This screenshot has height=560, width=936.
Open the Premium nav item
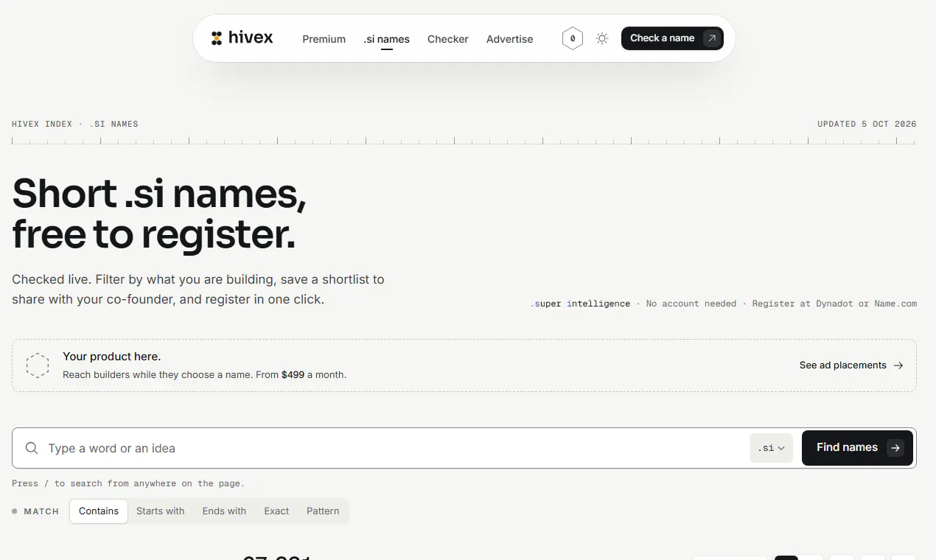(x=324, y=39)
